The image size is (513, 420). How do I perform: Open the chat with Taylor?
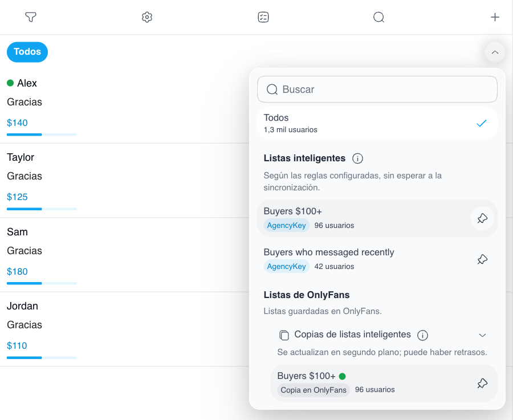pos(124,181)
